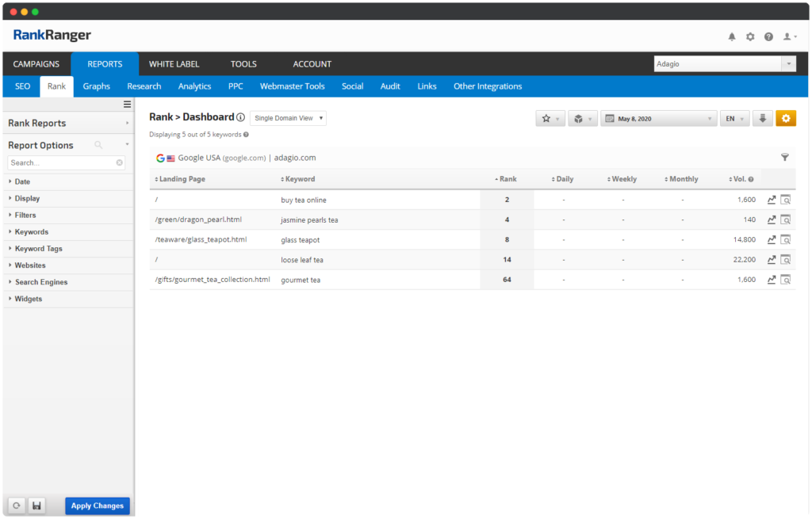Open the cube package dropdown
The width and height of the screenshot is (812, 519).
583,119
